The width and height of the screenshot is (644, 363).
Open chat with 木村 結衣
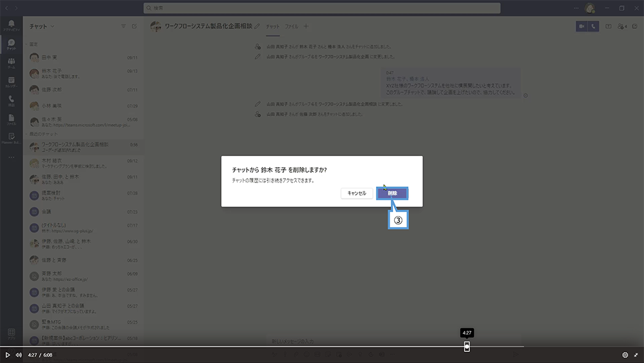click(83, 163)
